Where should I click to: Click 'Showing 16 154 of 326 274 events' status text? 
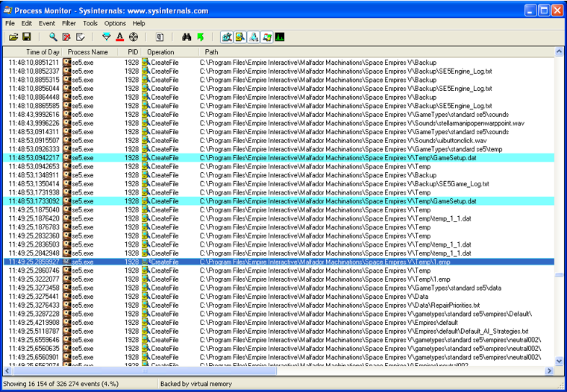pyautogui.click(x=60, y=384)
